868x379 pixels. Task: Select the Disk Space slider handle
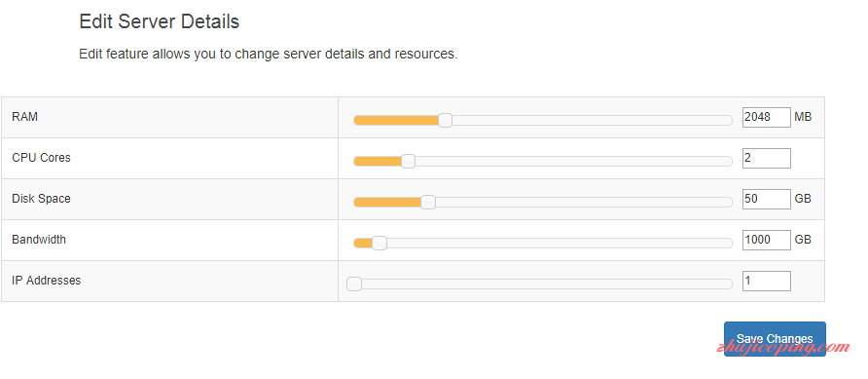428,203
